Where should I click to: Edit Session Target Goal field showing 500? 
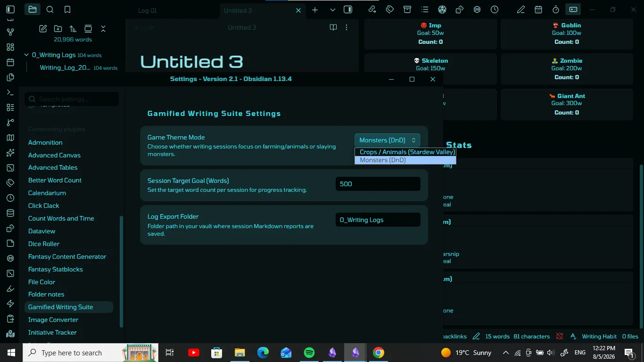(378, 184)
